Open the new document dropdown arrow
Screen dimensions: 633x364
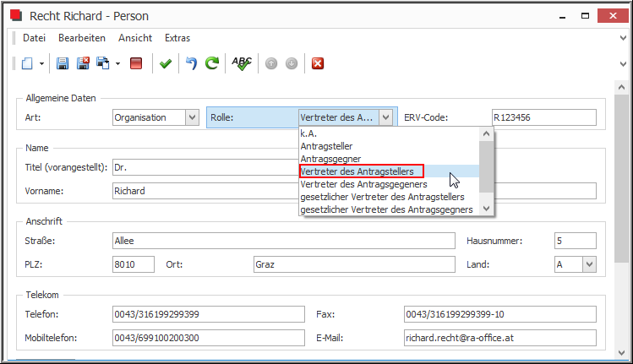(41, 63)
